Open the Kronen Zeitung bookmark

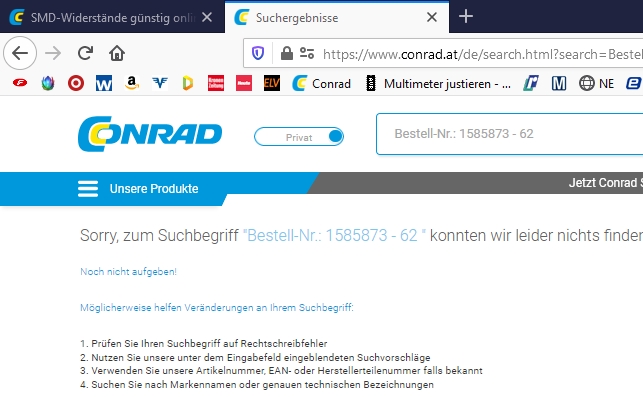[216, 83]
